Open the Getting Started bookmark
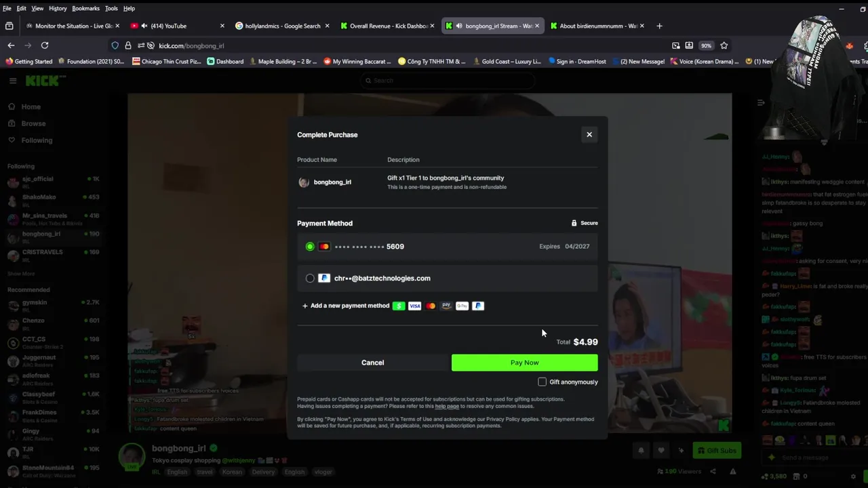The image size is (868, 488). 28,62
